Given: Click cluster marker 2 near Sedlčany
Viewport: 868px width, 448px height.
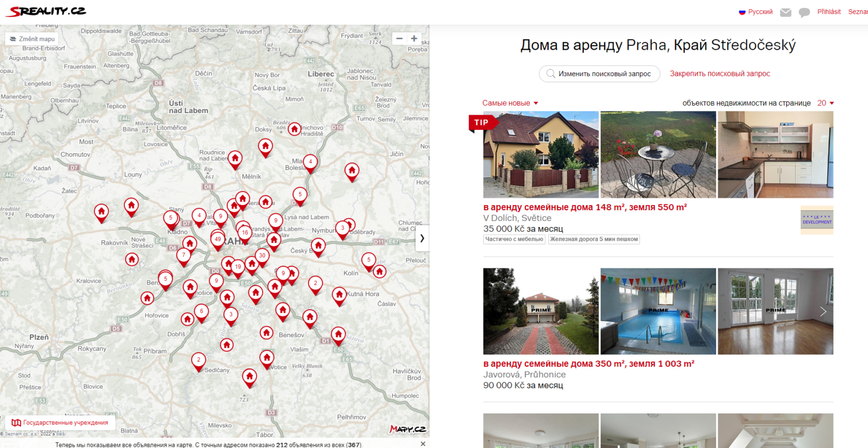Looking at the screenshot, I should click(x=198, y=360).
